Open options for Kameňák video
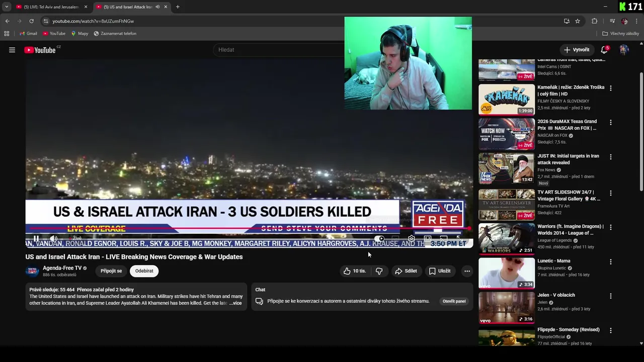This screenshot has height=362, width=644. click(x=611, y=88)
